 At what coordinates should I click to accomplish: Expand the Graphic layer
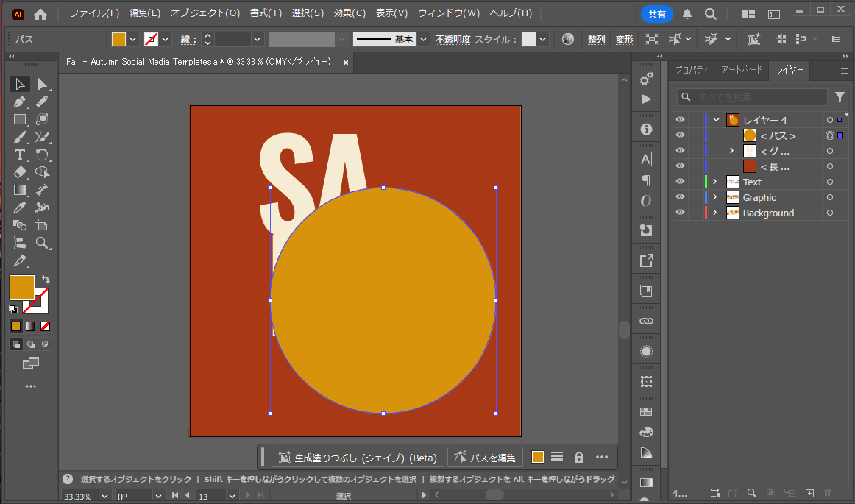point(715,197)
